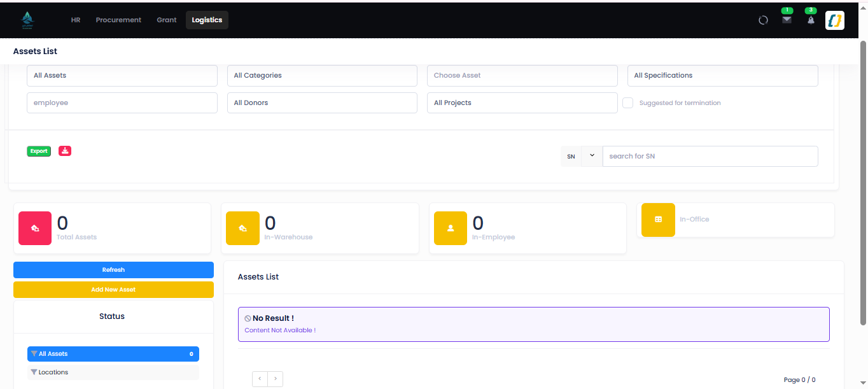The width and height of the screenshot is (868, 389).
Task: Click the yellow In-Employee person icon
Action: [x=451, y=228]
